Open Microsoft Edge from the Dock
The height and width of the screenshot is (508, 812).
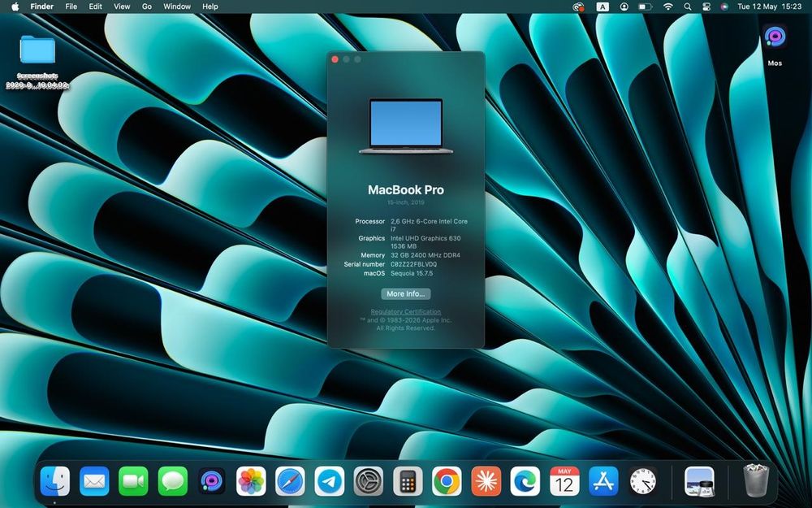tap(525, 481)
